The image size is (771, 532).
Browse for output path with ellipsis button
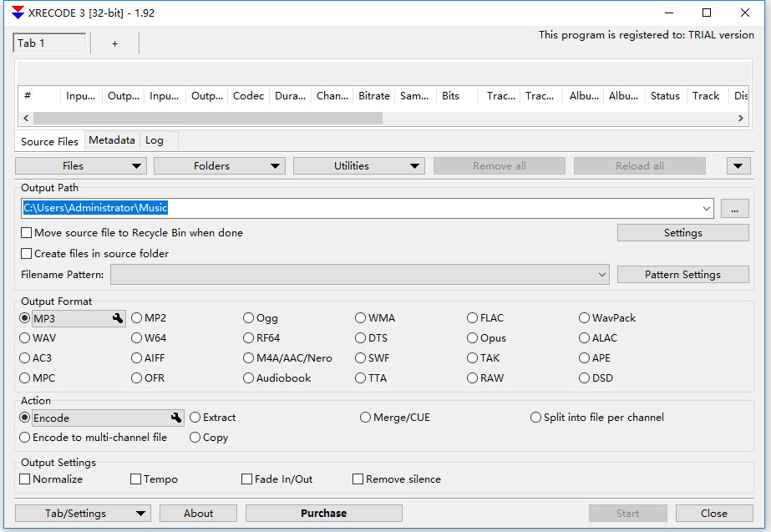click(734, 209)
